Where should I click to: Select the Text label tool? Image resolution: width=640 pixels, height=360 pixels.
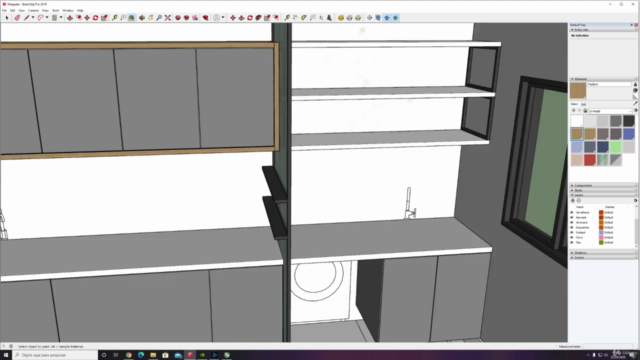tap(123, 18)
